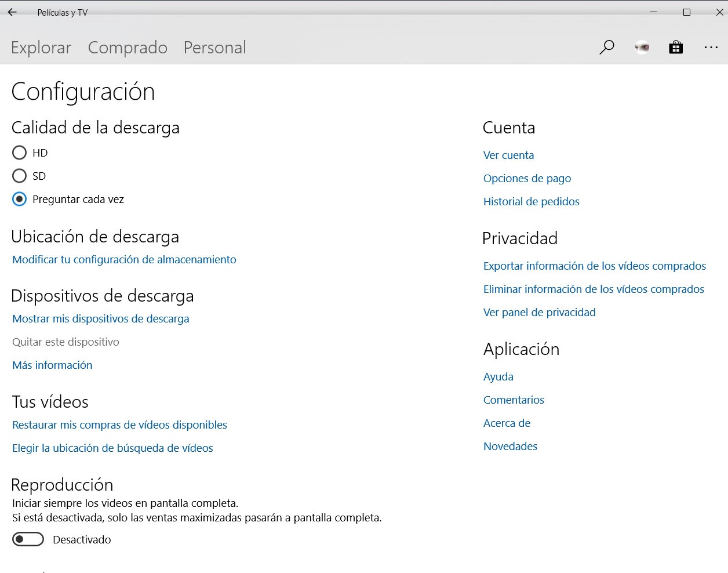Switch to the Comprado tab
This screenshot has width=728, height=573.
(128, 48)
